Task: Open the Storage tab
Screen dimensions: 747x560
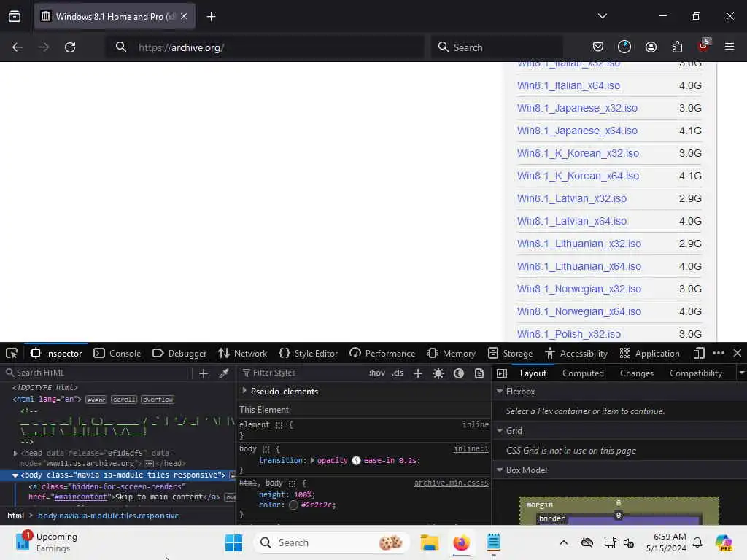Action: click(x=510, y=354)
